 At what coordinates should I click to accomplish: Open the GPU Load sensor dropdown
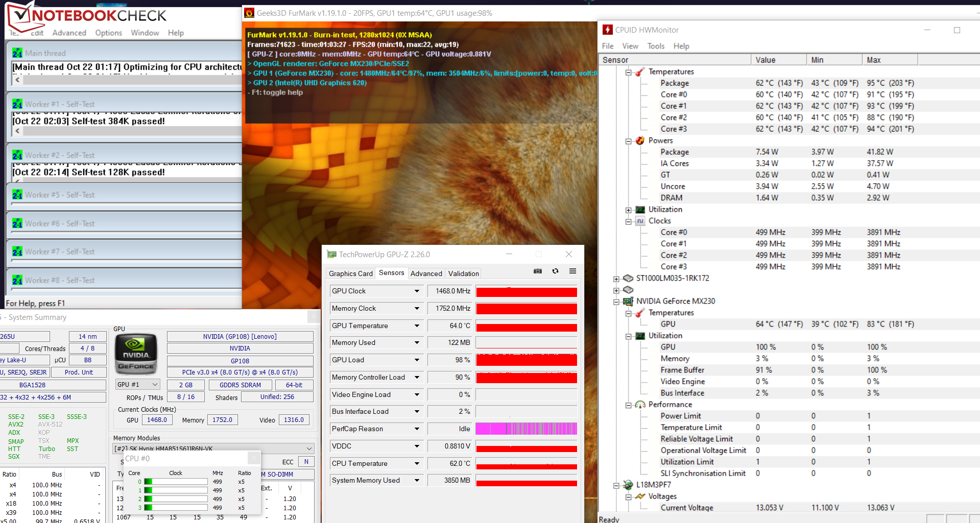(417, 360)
